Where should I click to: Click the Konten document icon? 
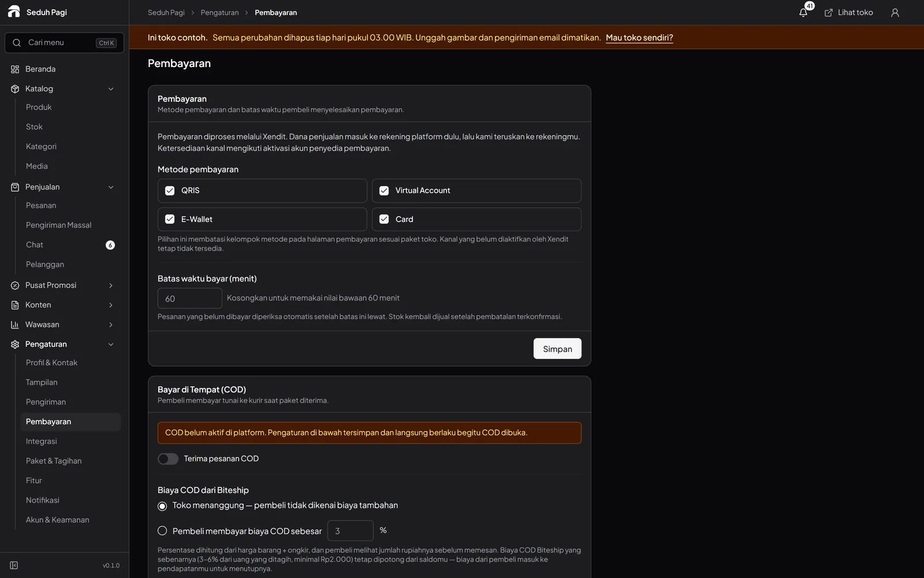15,305
